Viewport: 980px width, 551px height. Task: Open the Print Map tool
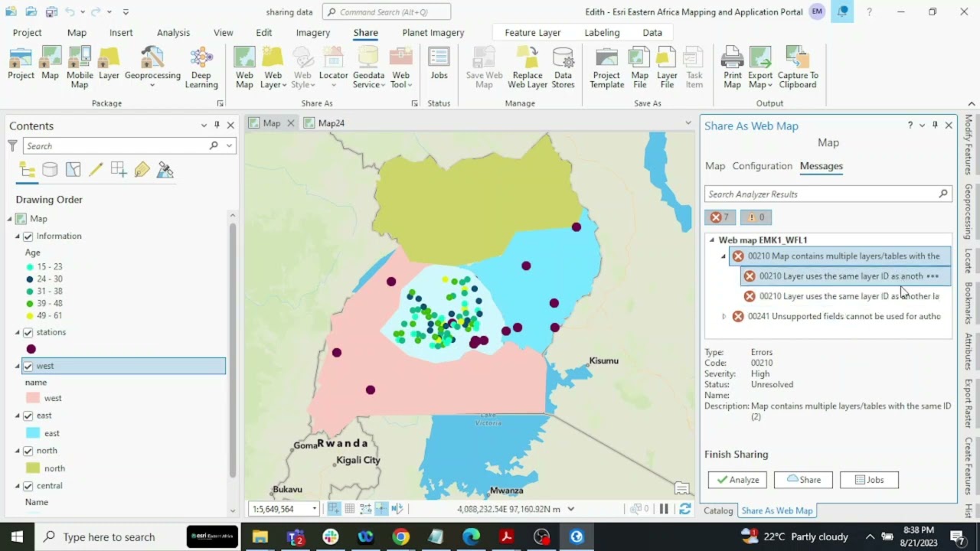pyautogui.click(x=733, y=68)
